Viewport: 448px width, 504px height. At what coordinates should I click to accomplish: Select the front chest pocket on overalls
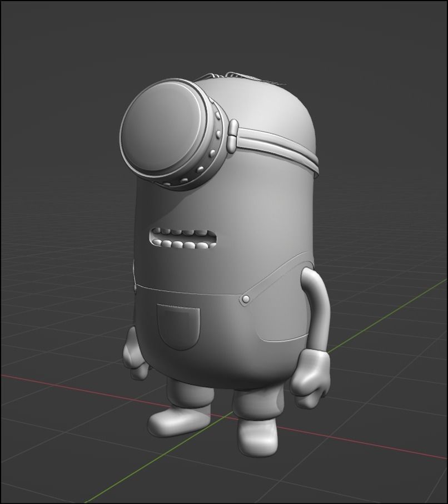click(178, 327)
